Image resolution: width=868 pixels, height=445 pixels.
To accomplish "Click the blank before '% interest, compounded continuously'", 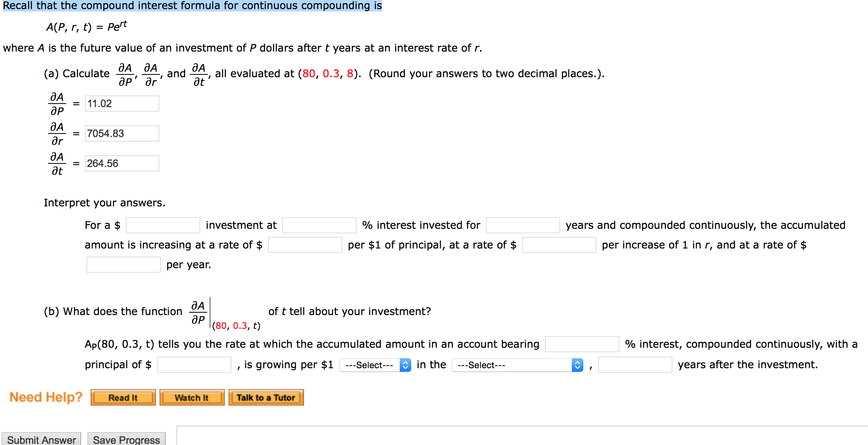I will point(582,344).
